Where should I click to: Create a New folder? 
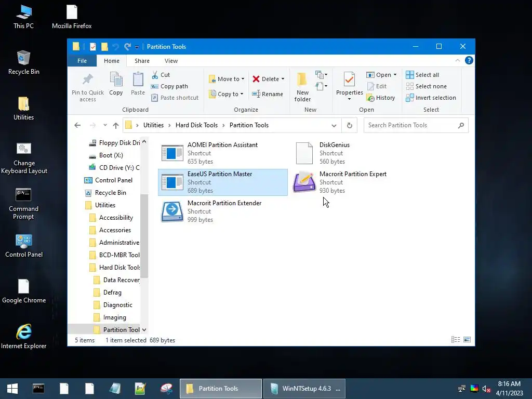pyautogui.click(x=302, y=87)
